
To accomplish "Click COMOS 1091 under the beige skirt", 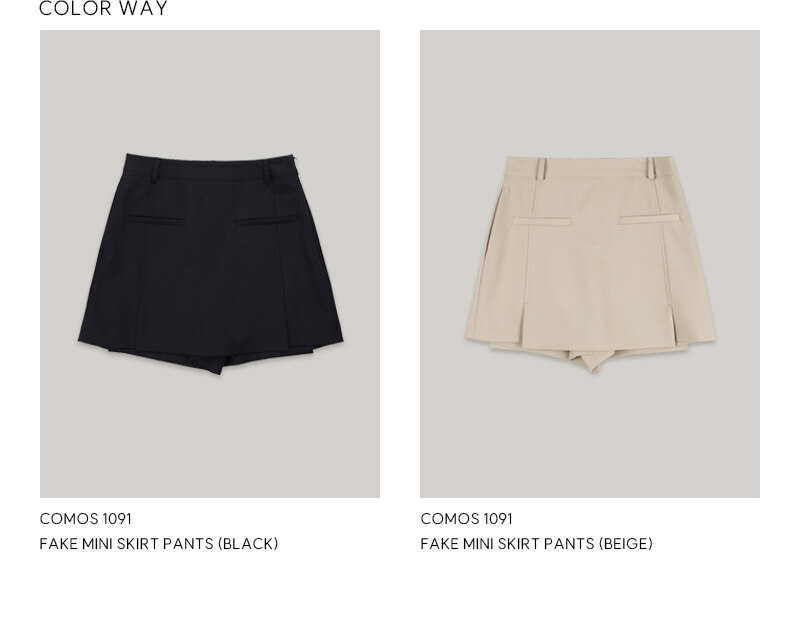I will pos(466,519).
